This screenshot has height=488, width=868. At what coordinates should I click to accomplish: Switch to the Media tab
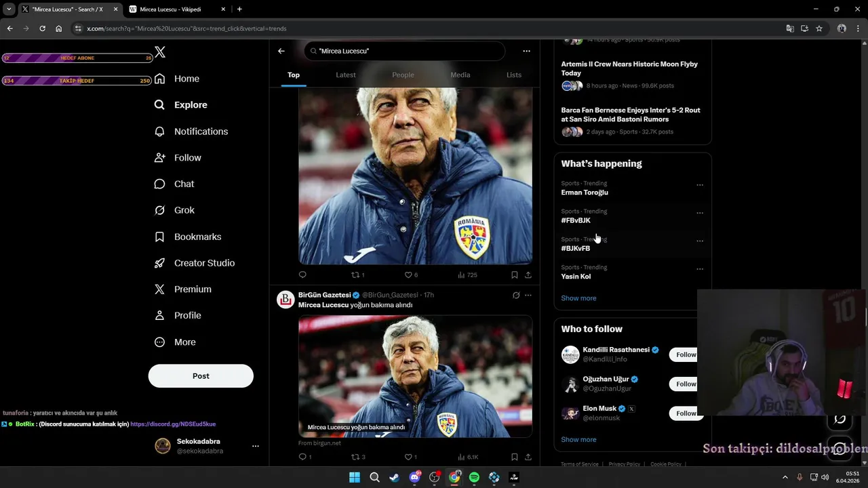pyautogui.click(x=460, y=75)
